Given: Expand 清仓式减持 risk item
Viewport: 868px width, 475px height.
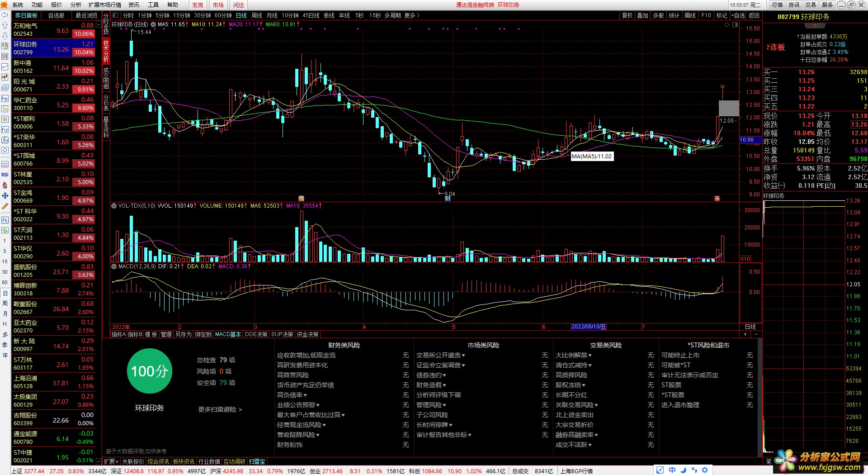Looking at the screenshot, I should 574,365.
